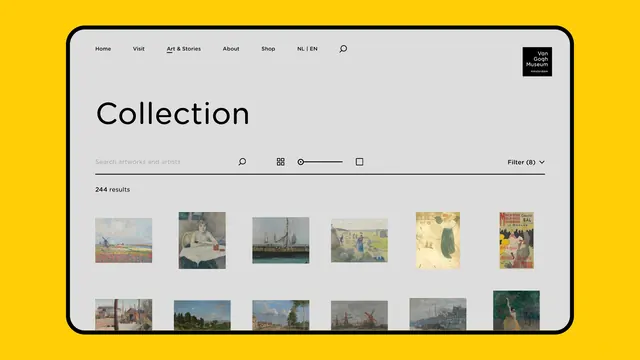Open the cloudy sky with tree painting
Viewport: 640px width, 360px height.
click(x=281, y=315)
